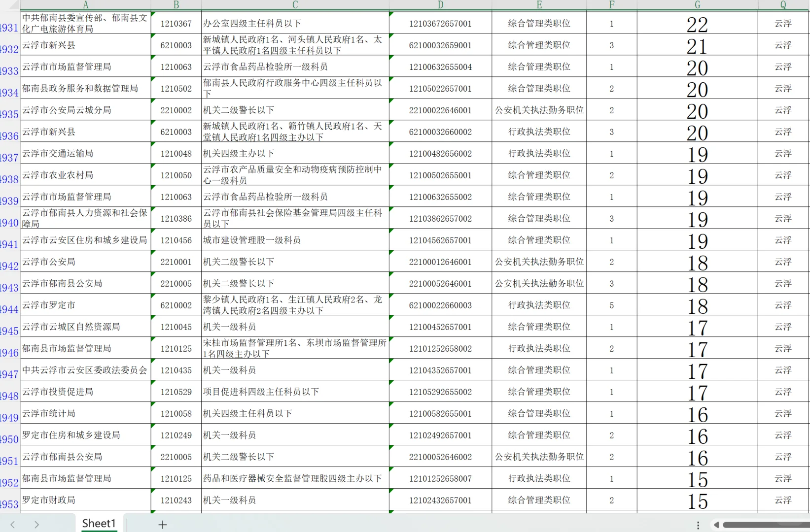
Task: Click the cell 项目促进科四级主任科员以下
Action: click(x=295, y=392)
